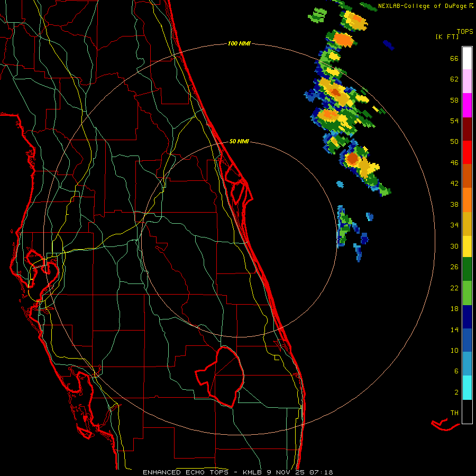This screenshot has width=476, height=476.
Task: Click the "38" legend number
Action: (x=454, y=204)
